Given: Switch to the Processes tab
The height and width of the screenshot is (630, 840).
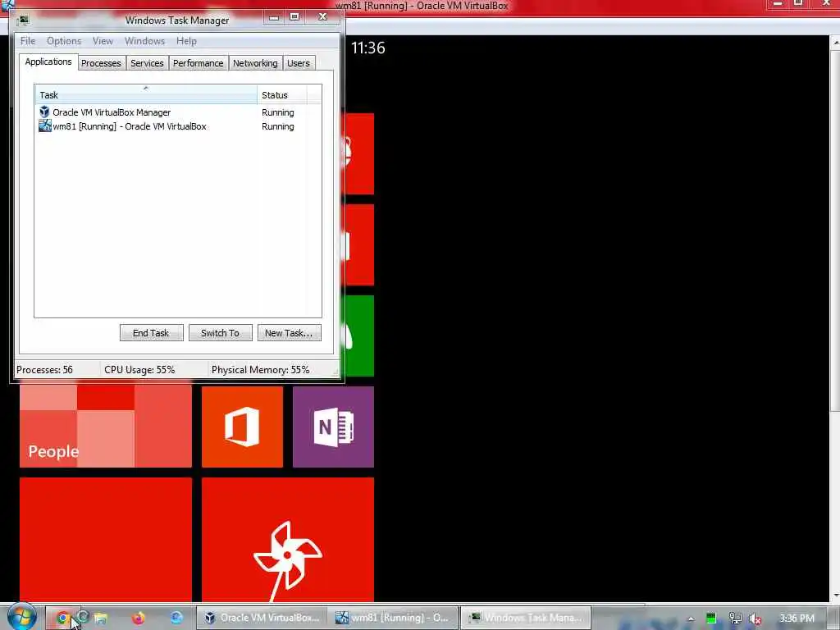Looking at the screenshot, I should (101, 63).
